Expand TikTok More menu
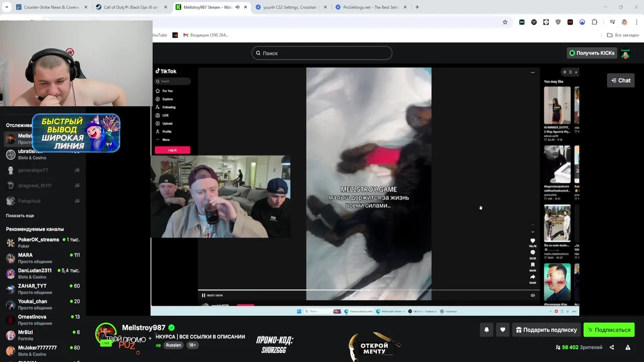This screenshot has width=644, height=362. 163,140
